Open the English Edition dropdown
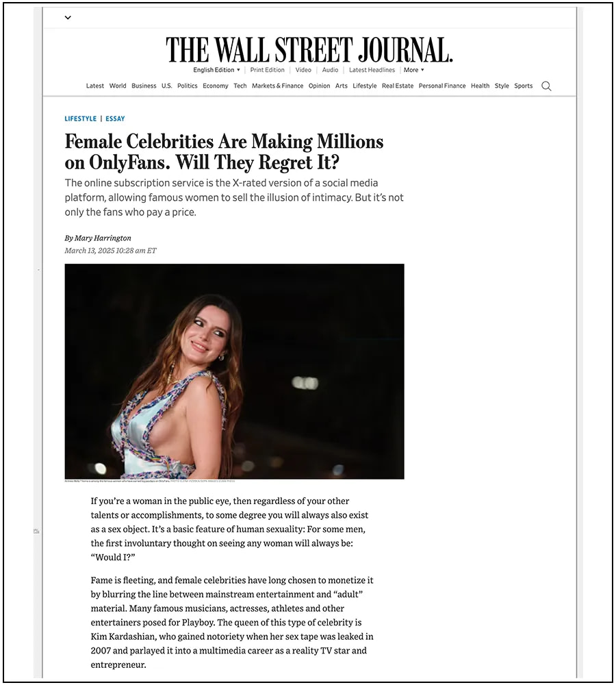Screen dimensions: 616x685 tap(214, 70)
